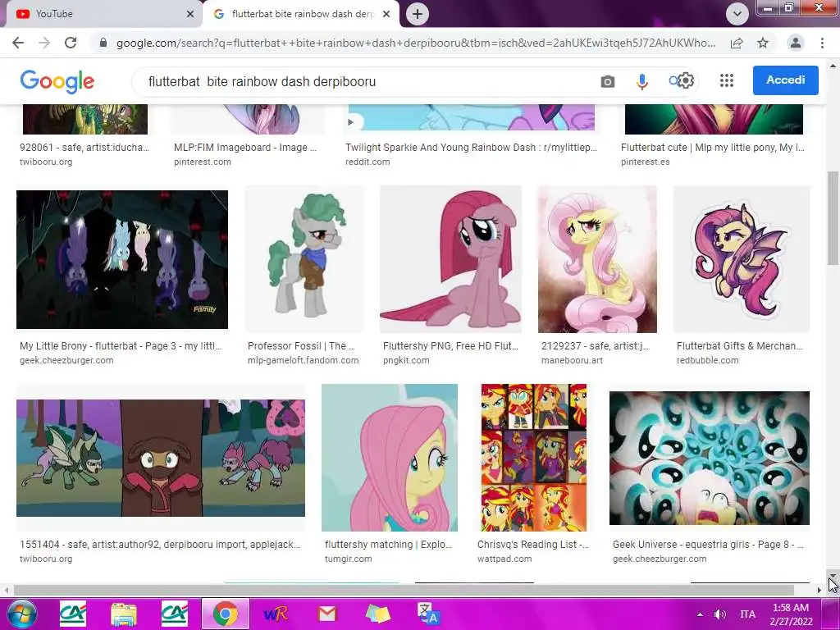Open '1551404 - safe, artist:author92' link

pos(160,545)
